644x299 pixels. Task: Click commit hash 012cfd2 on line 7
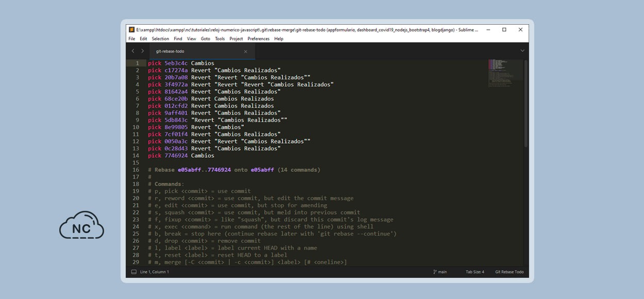point(176,106)
